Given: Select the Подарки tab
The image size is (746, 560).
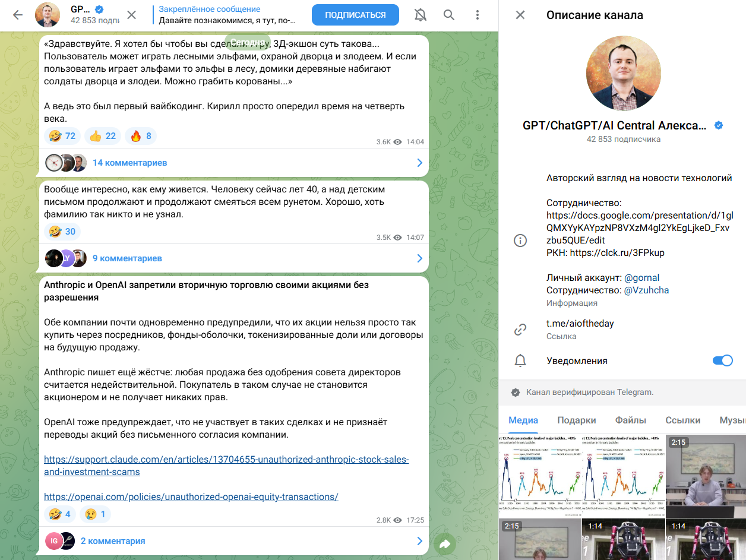Looking at the screenshot, I should [x=577, y=420].
